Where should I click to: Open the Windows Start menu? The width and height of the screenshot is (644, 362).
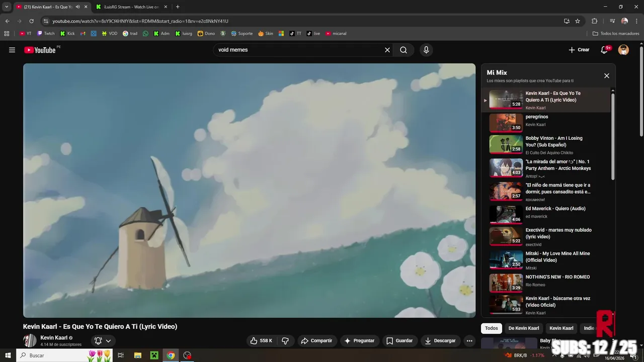[x=8, y=355]
